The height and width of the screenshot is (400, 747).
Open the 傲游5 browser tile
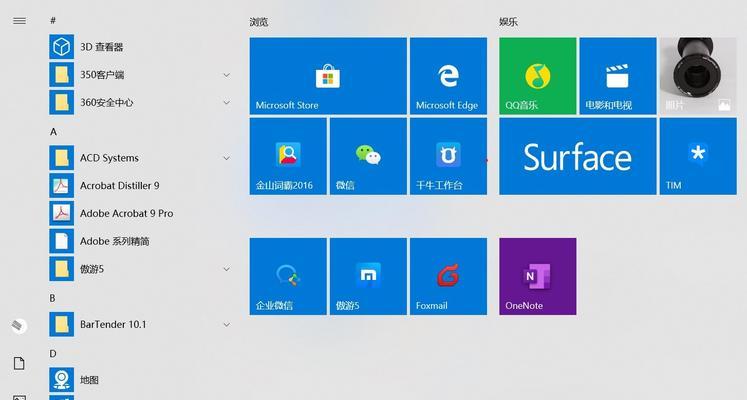click(x=368, y=276)
